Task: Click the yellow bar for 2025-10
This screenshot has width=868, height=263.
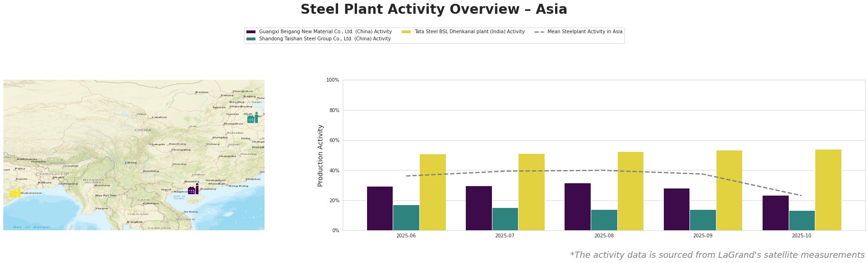Action: coord(828,190)
